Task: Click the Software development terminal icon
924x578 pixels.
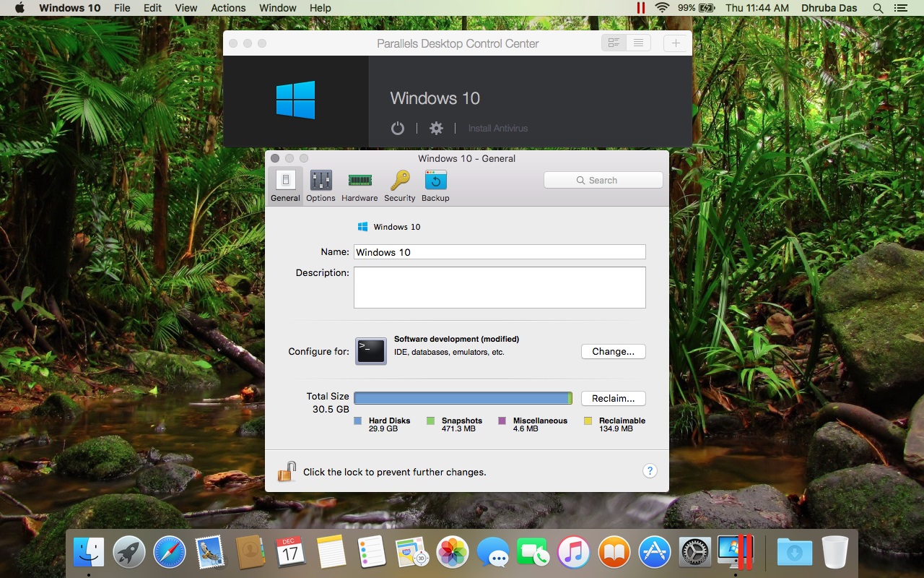Action: [x=371, y=351]
